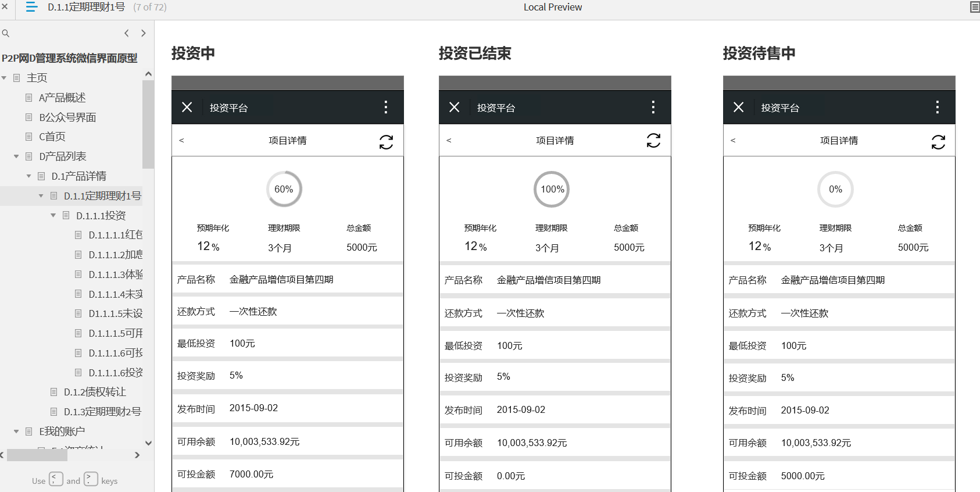Select D.1.1.1.6可投 page in tree
Image resolution: width=980 pixels, height=492 pixels.
[x=116, y=353]
